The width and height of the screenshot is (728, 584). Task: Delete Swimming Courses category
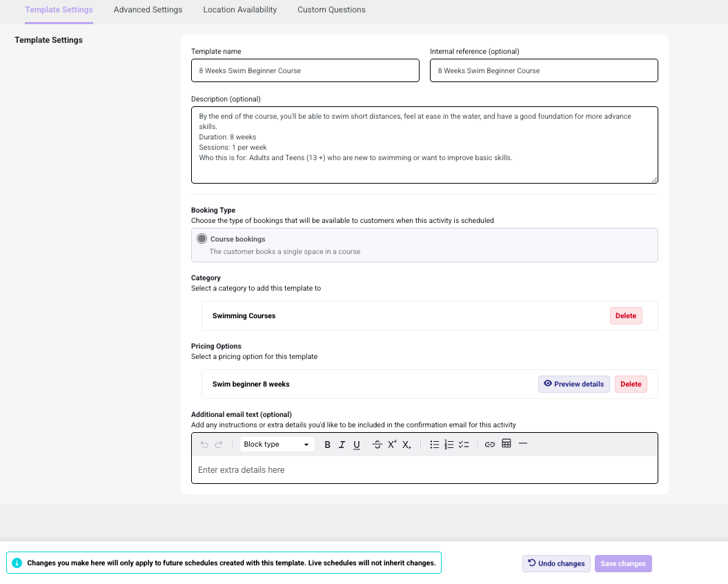tap(626, 316)
